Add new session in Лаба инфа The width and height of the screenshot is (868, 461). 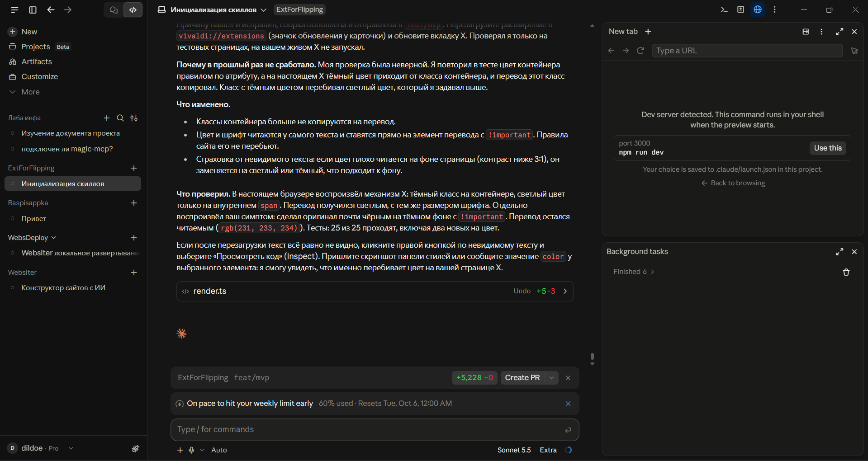click(x=107, y=118)
